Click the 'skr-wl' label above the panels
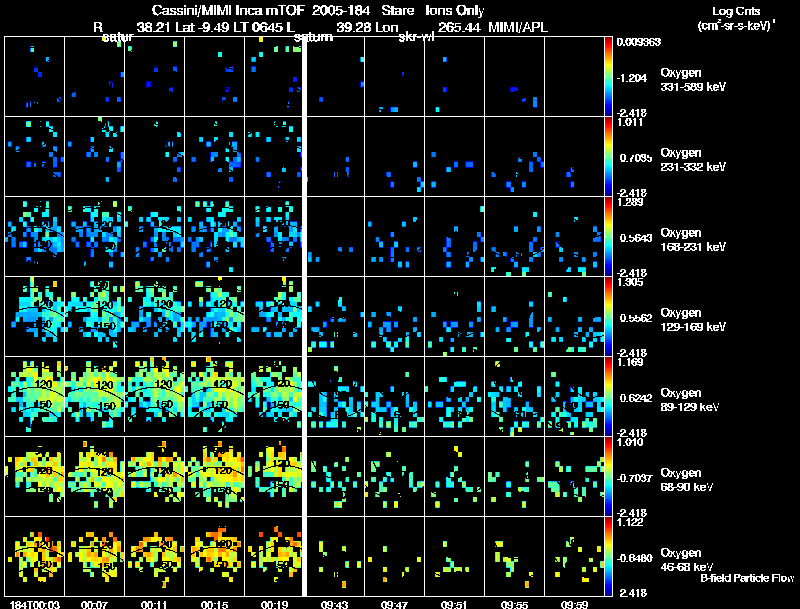Viewport: 800px width, 609px height. (416, 37)
